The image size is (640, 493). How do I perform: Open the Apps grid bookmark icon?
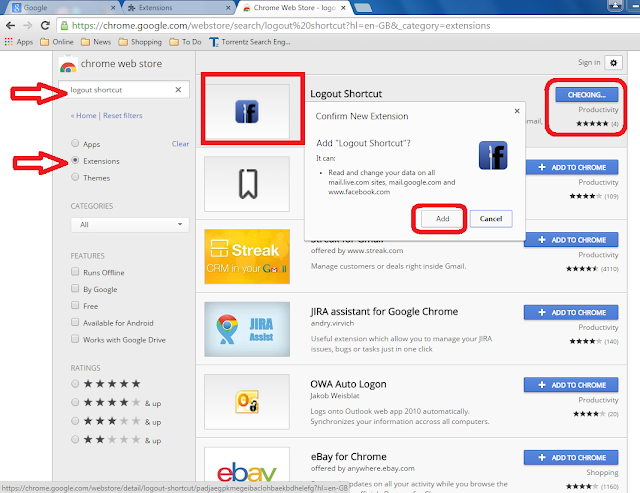9,42
